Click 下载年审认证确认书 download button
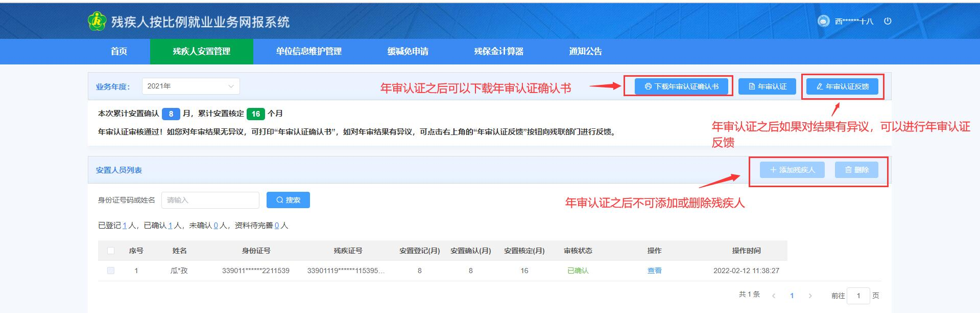This screenshot has height=313, width=980. click(681, 86)
